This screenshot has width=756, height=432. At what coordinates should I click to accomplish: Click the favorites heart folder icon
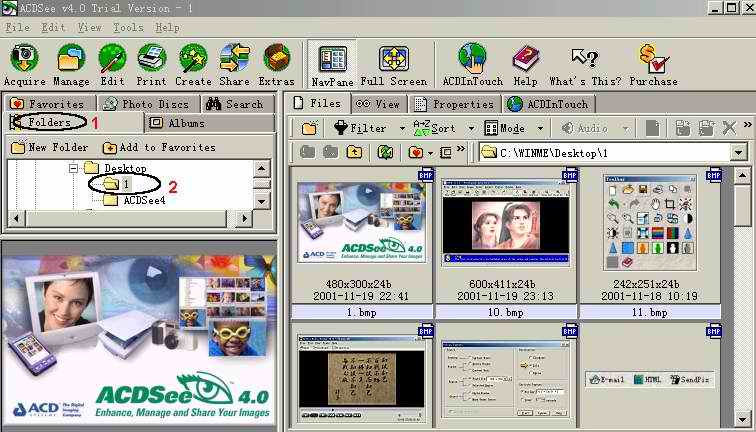[x=416, y=152]
